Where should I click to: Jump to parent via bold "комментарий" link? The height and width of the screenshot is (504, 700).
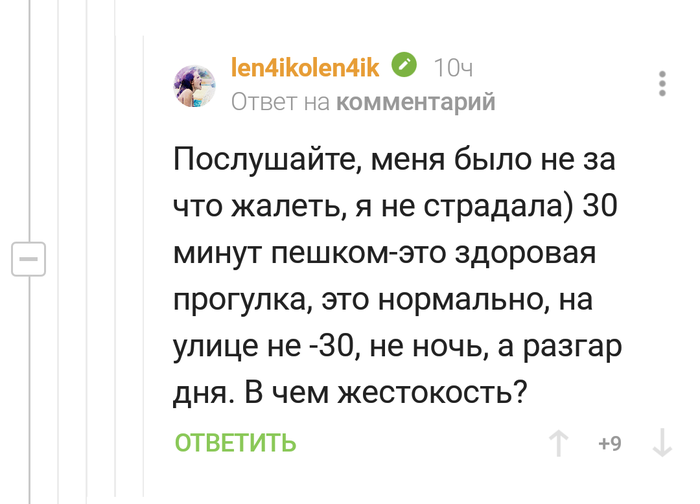(416, 101)
